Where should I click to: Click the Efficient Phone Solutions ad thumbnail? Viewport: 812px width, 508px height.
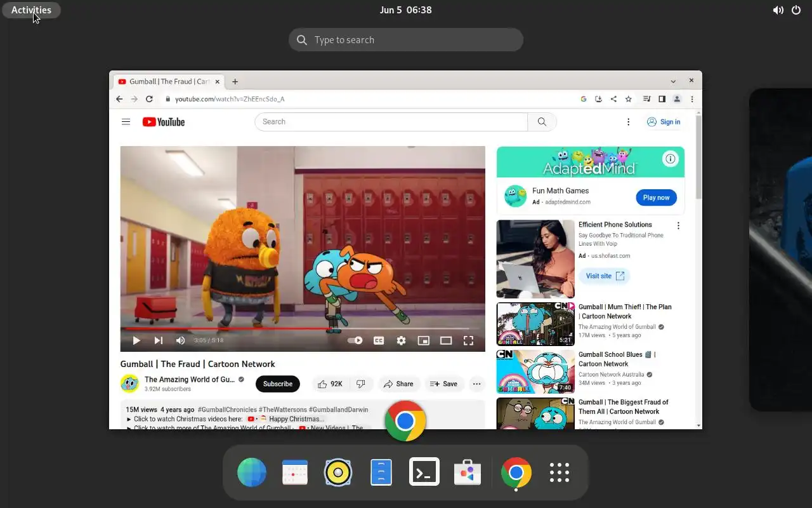click(x=535, y=259)
